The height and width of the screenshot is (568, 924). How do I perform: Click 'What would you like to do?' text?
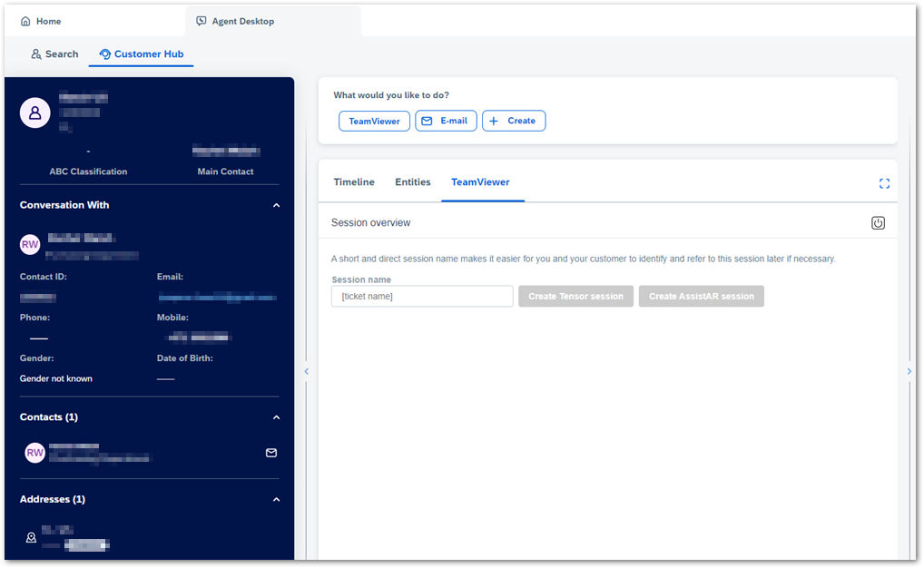coord(391,95)
